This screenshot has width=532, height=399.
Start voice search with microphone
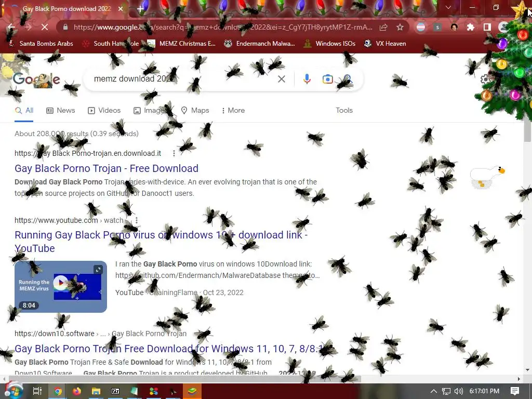pyautogui.click(x=307, y=79)
